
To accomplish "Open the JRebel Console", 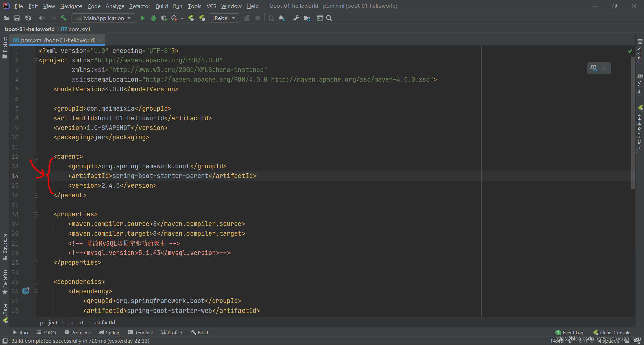I will (x=611, y=333).
